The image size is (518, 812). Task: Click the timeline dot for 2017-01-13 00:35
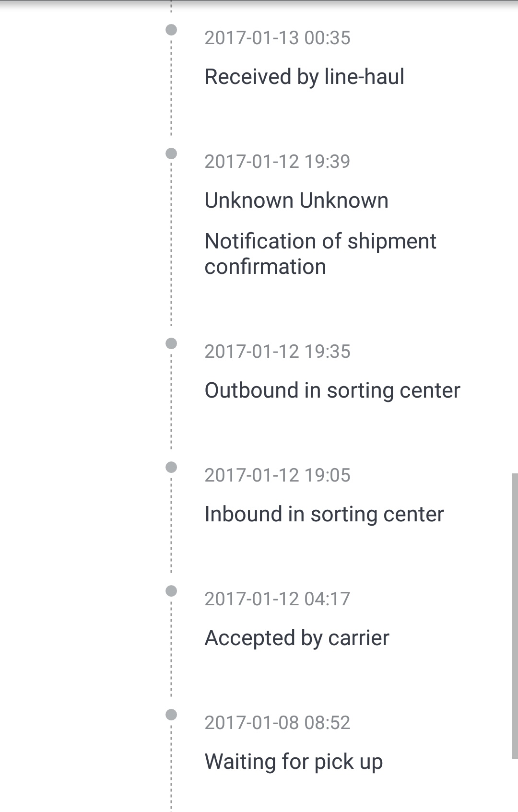pyautogui.click(x=171, y=30)
